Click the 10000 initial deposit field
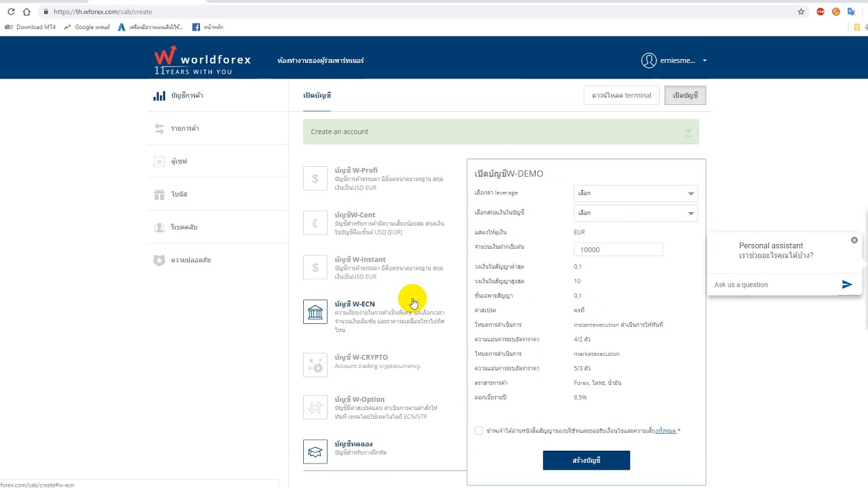This screenshot has height=488, width=868. [x=618, y=249]
